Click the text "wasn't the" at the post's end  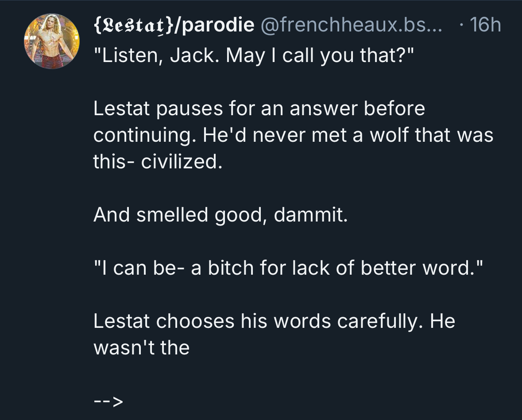tap(141, 348)
